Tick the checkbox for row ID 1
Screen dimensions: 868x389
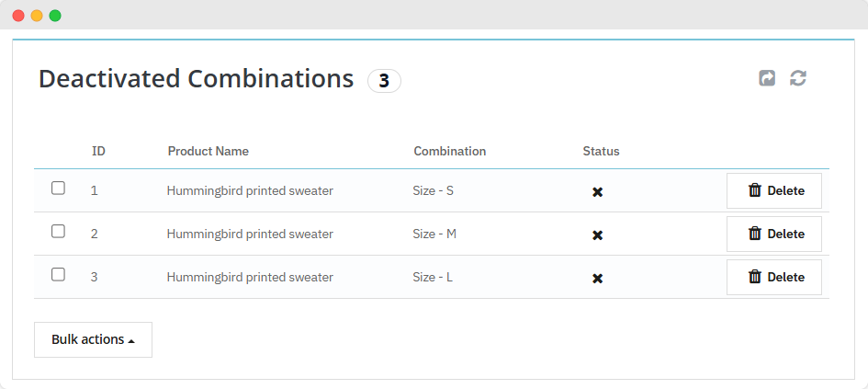(58, 189)
